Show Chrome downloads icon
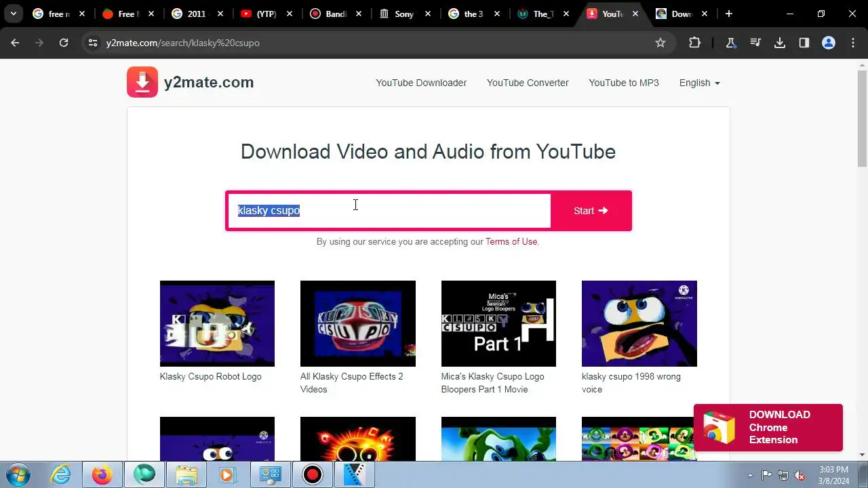Image resolution: width=868 pixels, height=488 pixels. click(780, 43)
